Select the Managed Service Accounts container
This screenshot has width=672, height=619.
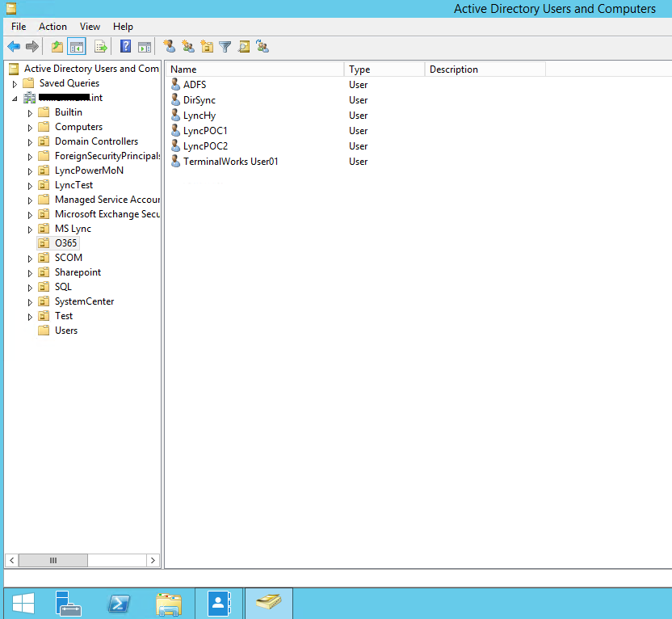click(107, 200)
